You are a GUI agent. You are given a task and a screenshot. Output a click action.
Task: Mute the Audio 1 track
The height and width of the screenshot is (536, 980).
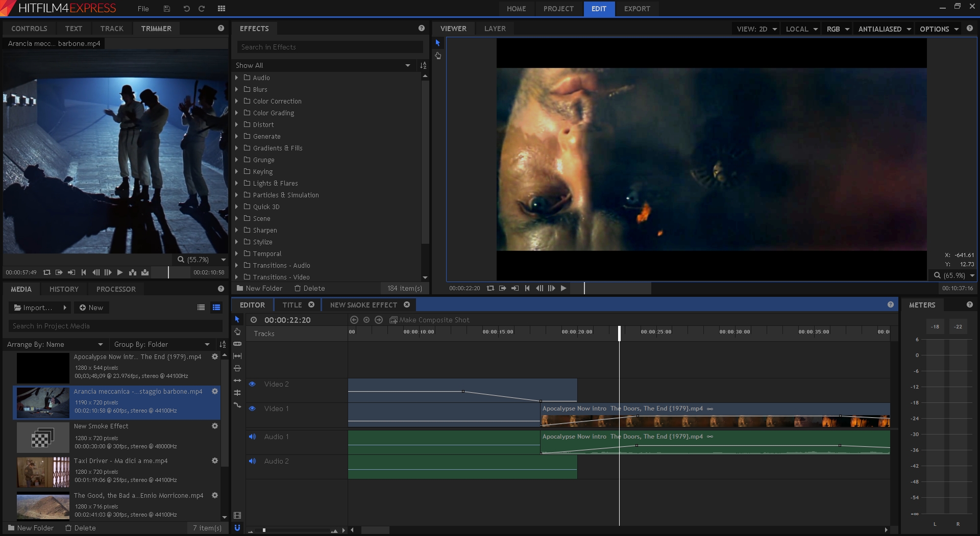tap(252, 437)
